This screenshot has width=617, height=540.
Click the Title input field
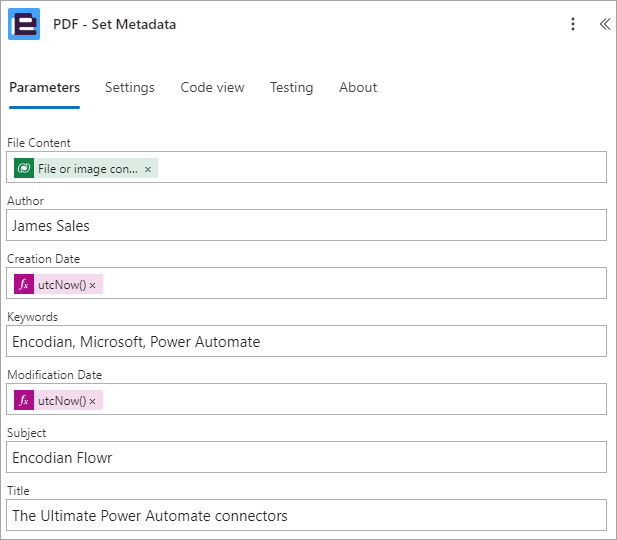[x=307, y=515]
